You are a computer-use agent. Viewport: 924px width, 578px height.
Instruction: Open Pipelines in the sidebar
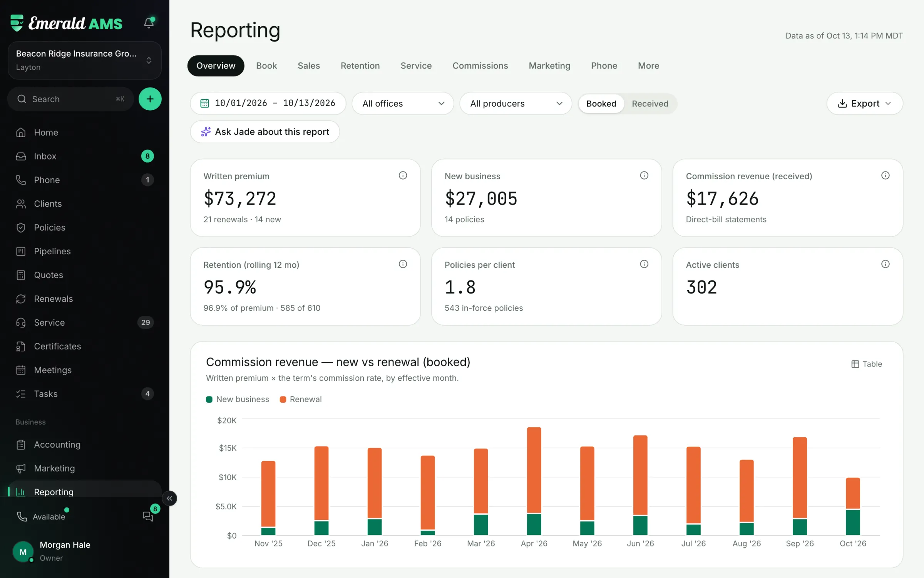click(85, 251)
